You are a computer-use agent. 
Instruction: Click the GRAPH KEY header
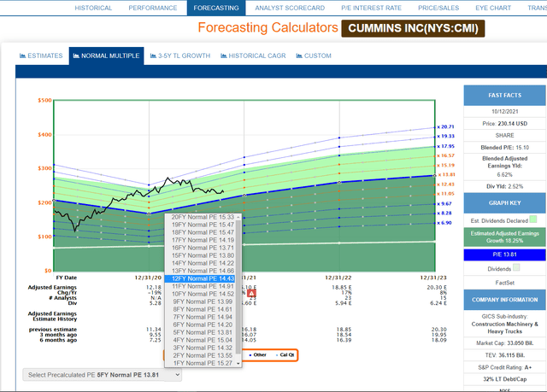tap(504, 203)
